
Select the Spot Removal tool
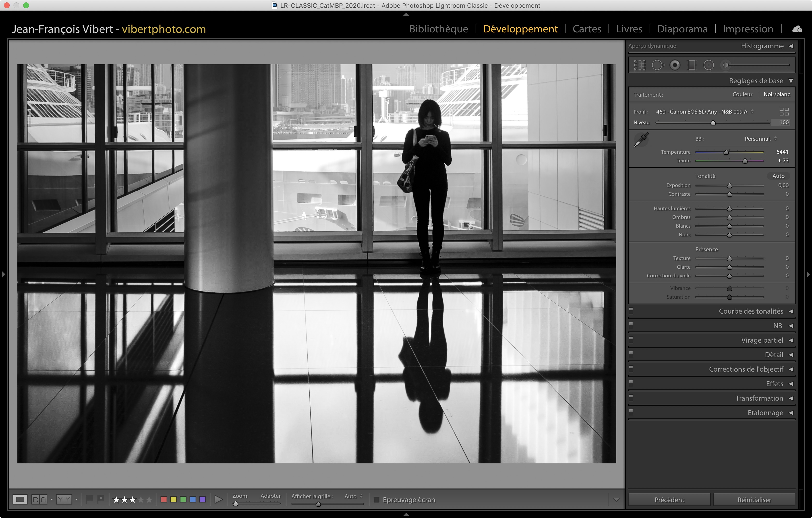pyautogui.click(x=657, y=65)
